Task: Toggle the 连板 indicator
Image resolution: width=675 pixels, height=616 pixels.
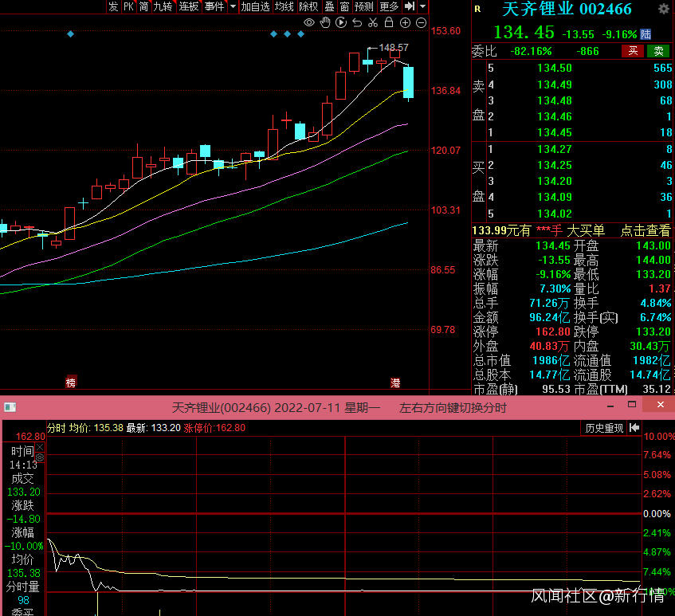Action: coord(189,6)
